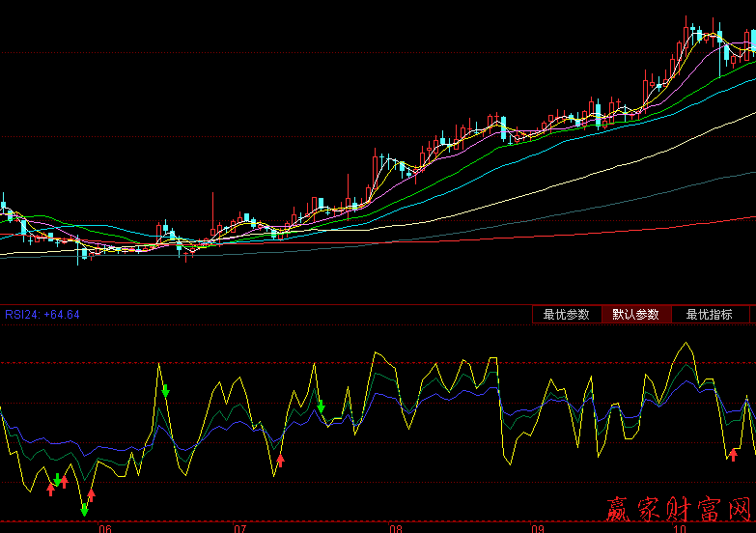Image resolution: width=756 pixels, height=533 pixels.
Task: Click the green down arrow between the two leftmost red arrows
Action: [x=58, y=480]
